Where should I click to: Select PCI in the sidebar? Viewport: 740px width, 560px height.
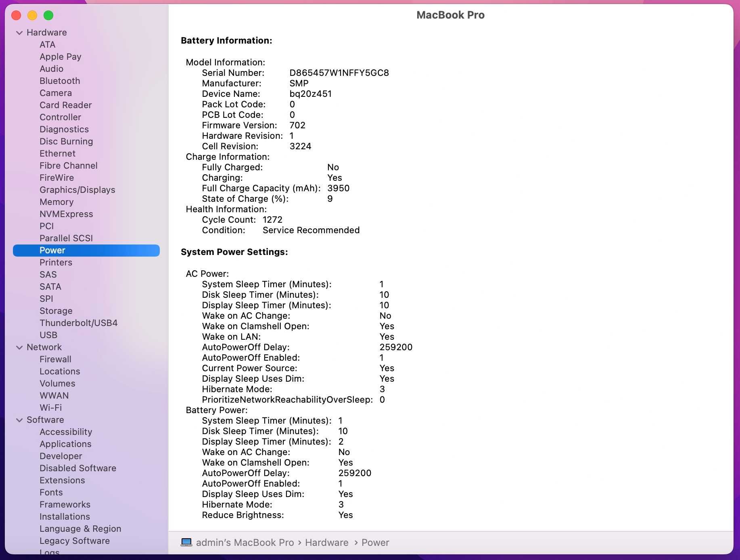[47, 226]
